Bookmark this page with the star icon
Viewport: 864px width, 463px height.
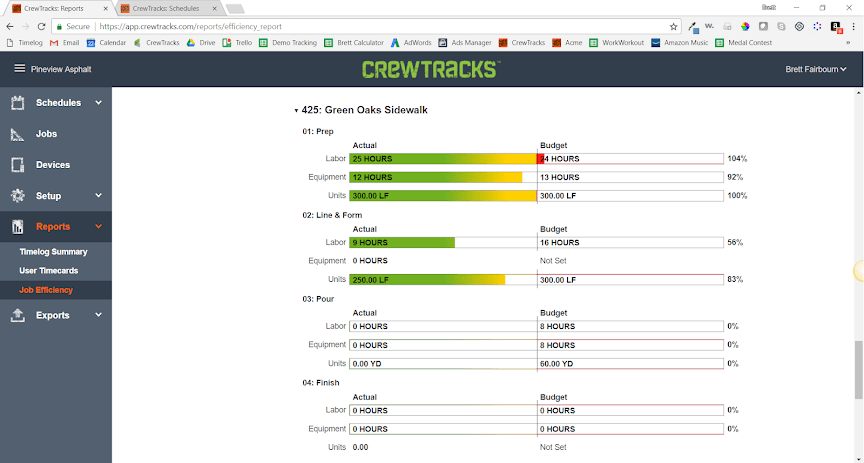pos(673,27)
